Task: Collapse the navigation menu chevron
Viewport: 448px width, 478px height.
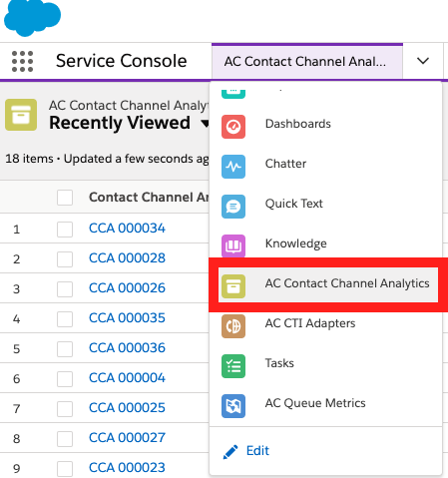Action: [423, 61]
